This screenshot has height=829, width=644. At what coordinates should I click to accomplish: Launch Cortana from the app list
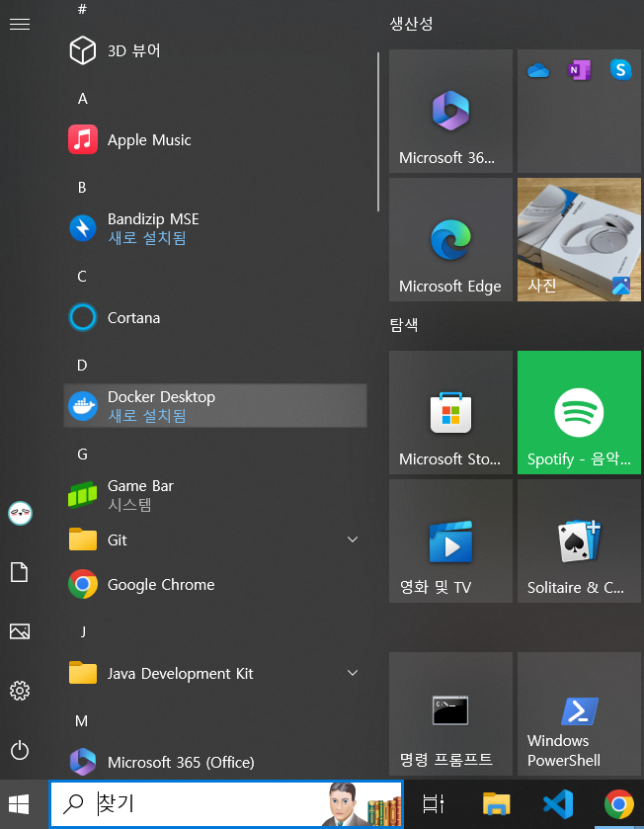coord(215,317)
